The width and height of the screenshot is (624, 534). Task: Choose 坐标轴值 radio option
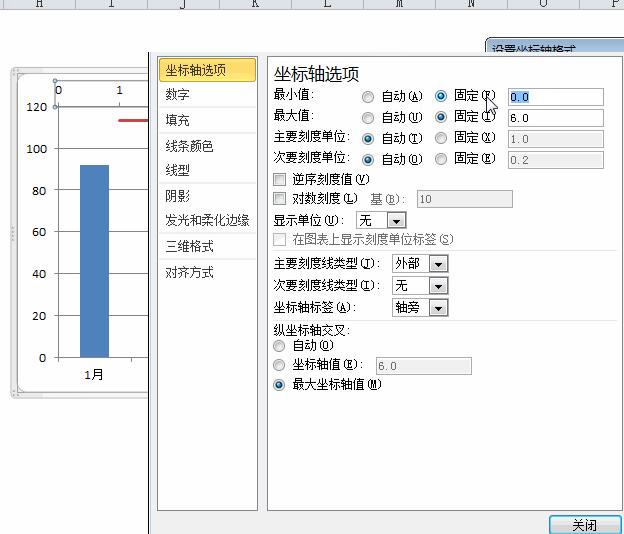[279, 366]
